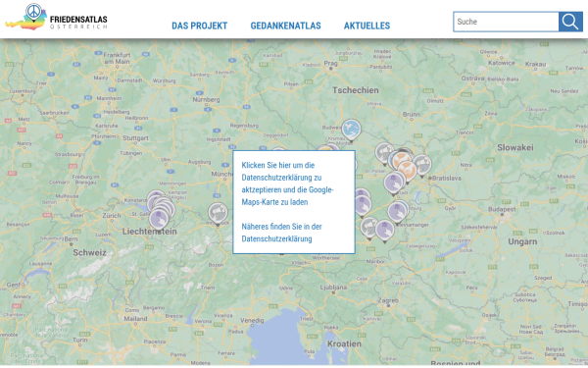Click the Zagreb city label
Screen dimensions: 588x368
click(388, 301)
